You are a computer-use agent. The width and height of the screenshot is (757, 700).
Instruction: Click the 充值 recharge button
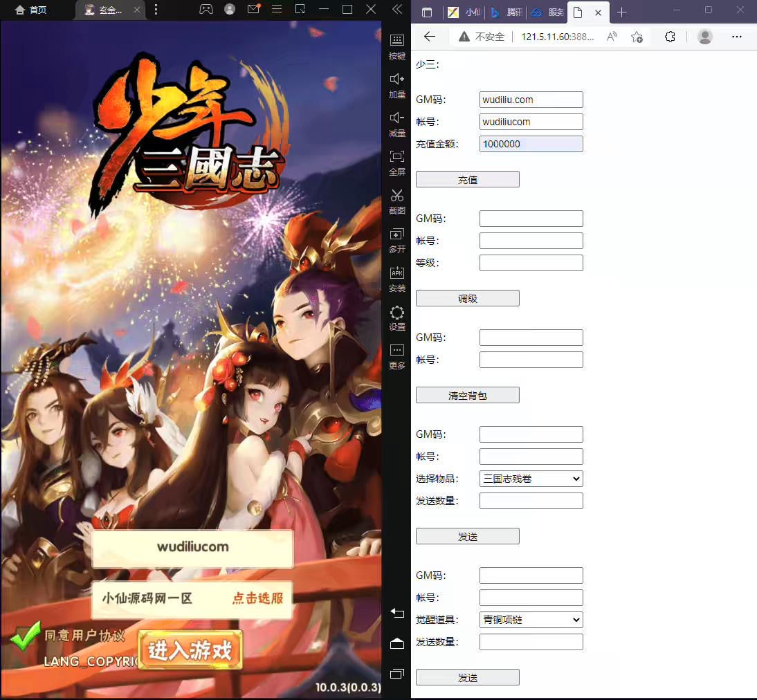point(467,180)
